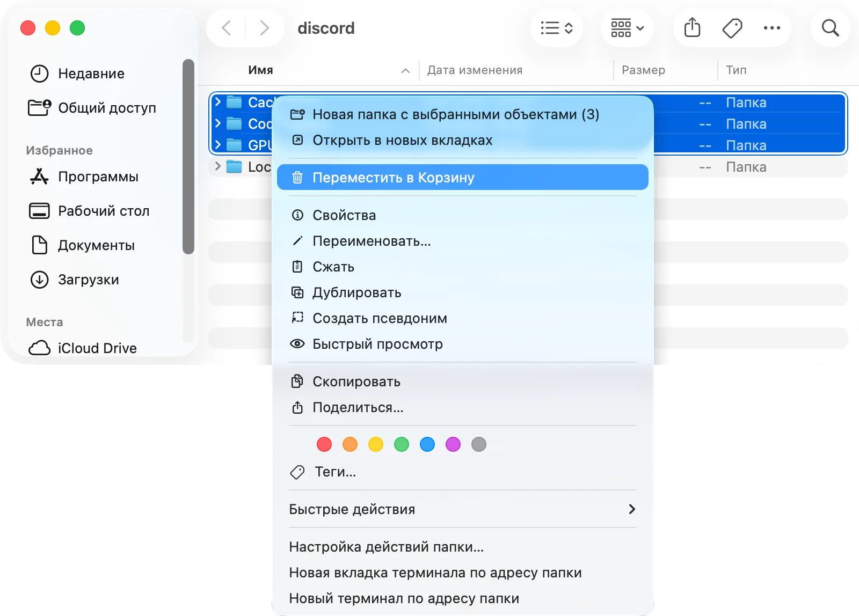Open Документы in the sidebar

point(82,245)
